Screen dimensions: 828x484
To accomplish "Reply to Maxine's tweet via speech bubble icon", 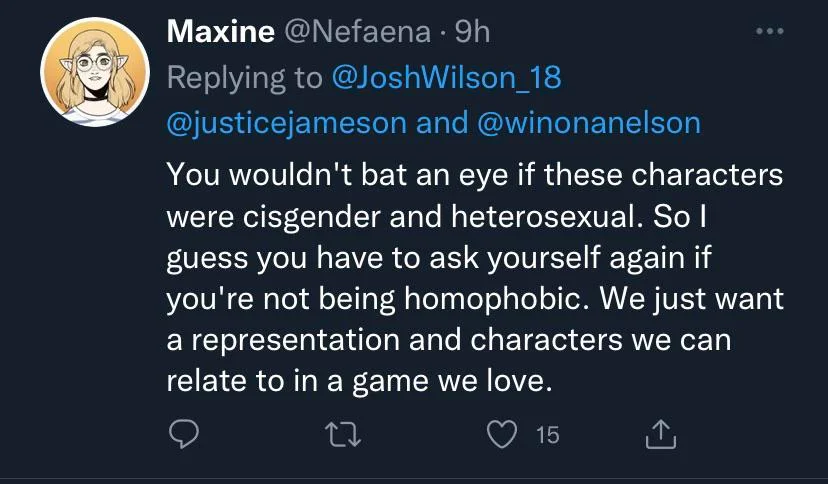I will pos(183,434).
